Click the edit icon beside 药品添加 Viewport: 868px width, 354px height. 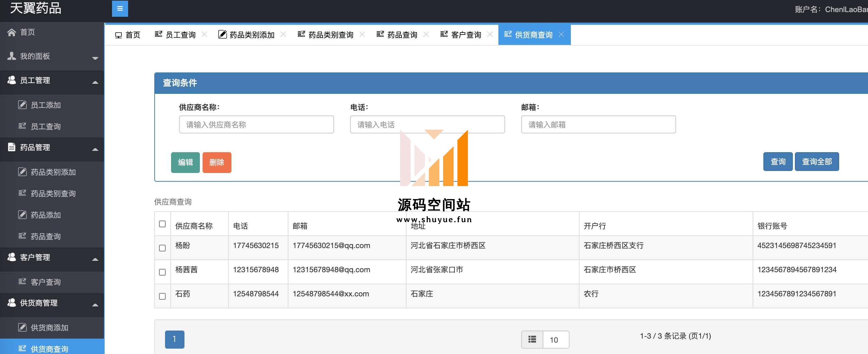22,215
